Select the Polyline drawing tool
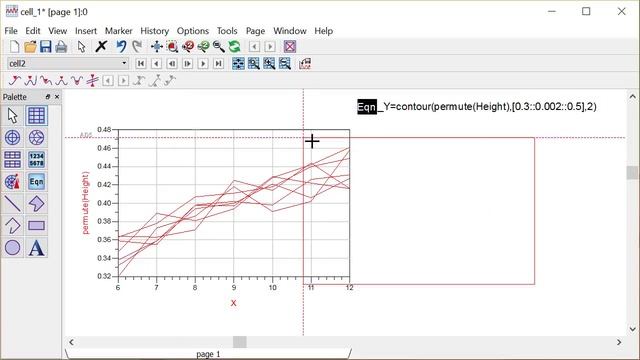The image size is (640, 360). 13,226
